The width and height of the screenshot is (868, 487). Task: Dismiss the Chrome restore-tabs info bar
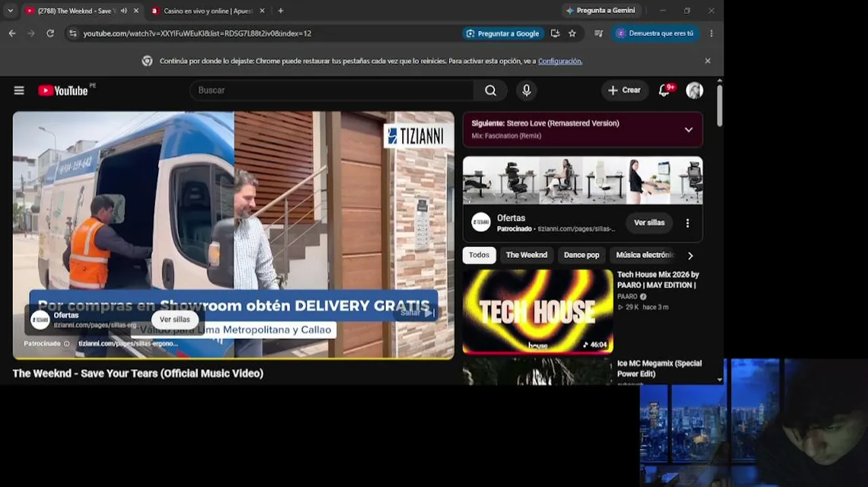[x=708, y=61]
